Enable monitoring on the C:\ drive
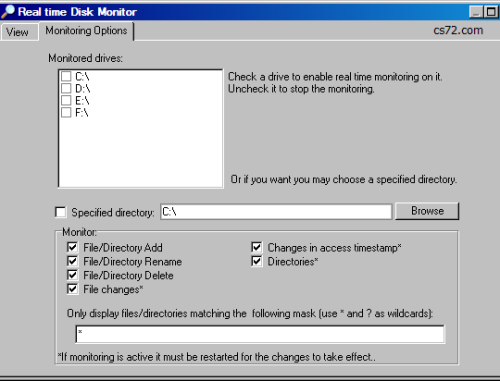The height and width of the screenshot is (381, 500). [66, 76]
